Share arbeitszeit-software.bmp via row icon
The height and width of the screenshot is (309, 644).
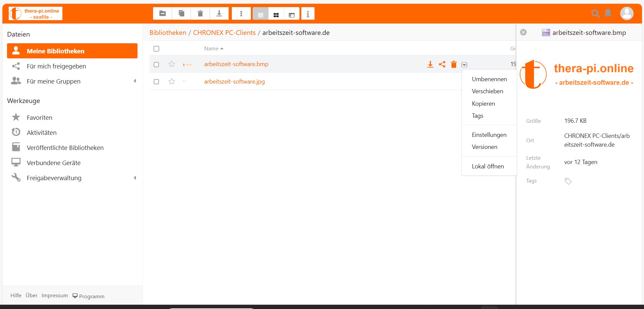click(x=442, y=64)
